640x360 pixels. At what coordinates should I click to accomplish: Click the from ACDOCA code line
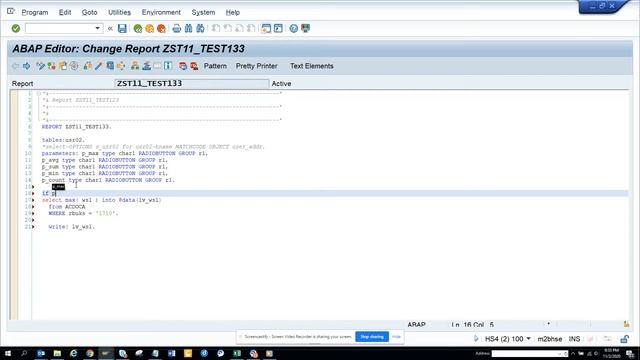coord(67,207)
